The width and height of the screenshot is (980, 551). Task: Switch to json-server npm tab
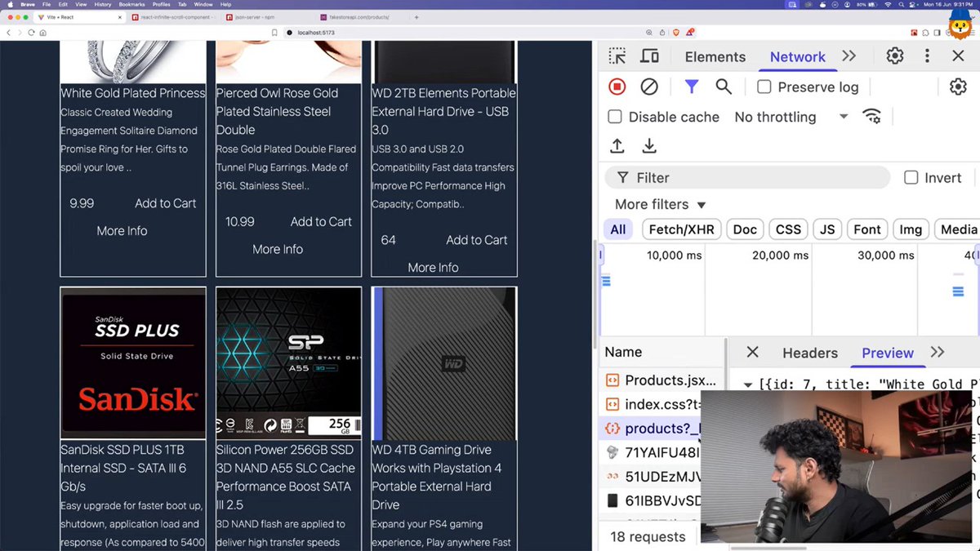pyautogui.click(x=265, y=17)
